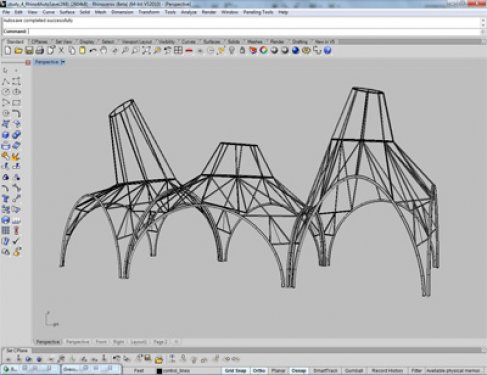
Task: Click the light bulb Hide objects icon
Action: (232, 50)
